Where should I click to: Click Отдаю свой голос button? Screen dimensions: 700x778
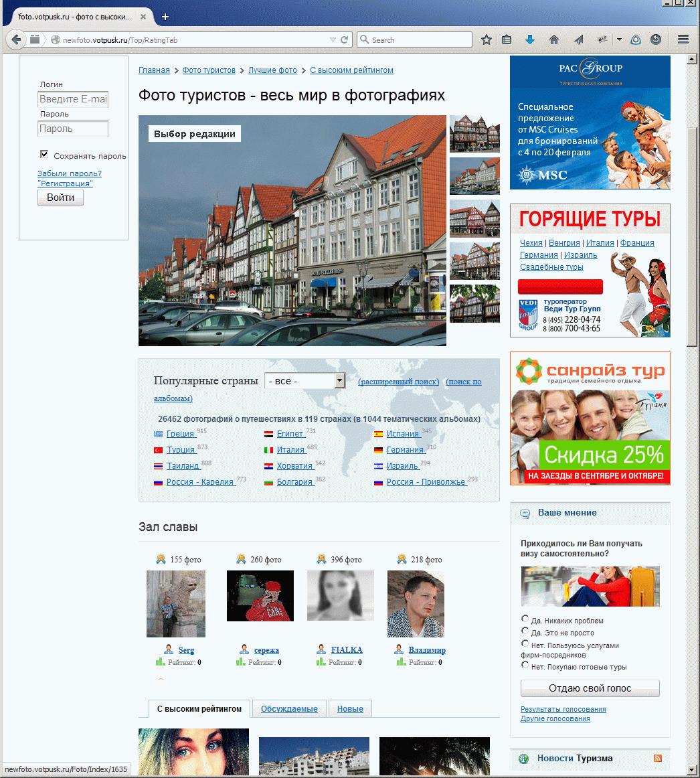[x=590, y=688]
